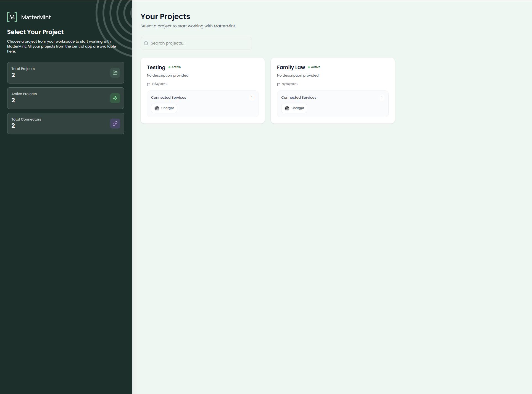Screen dimensions: 532x394
Task: Click the link icon in Total Connectors
Action: pyautogui.click(x=115, y=124)
